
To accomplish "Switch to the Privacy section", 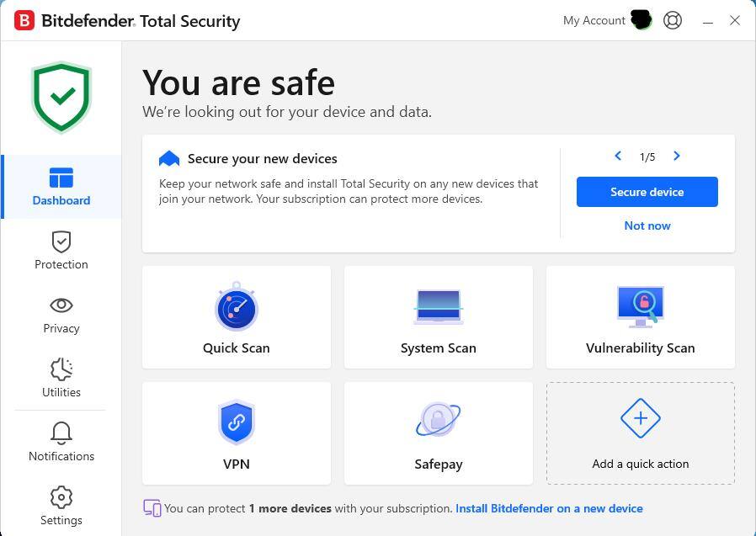I will point(61,315).
